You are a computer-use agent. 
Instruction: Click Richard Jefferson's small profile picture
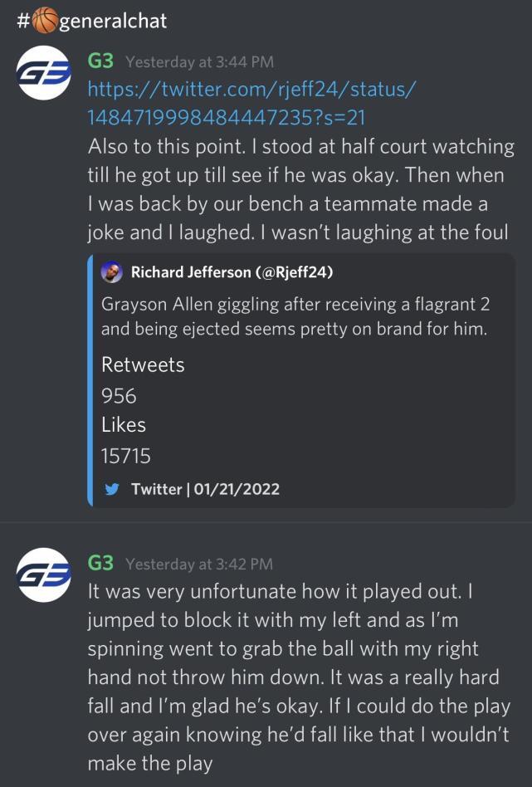pyautogui.click(x=111, y=272)
